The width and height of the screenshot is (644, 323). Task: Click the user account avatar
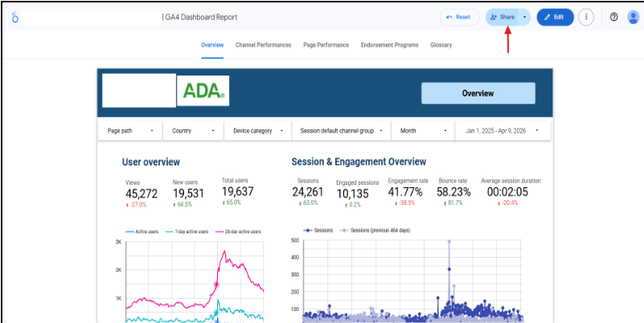point(634,17)
